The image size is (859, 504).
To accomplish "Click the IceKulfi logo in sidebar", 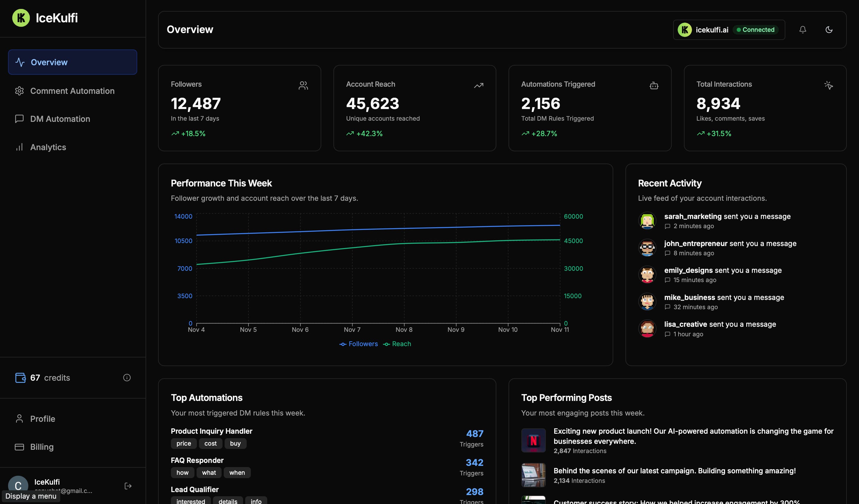I will [21, 18].
